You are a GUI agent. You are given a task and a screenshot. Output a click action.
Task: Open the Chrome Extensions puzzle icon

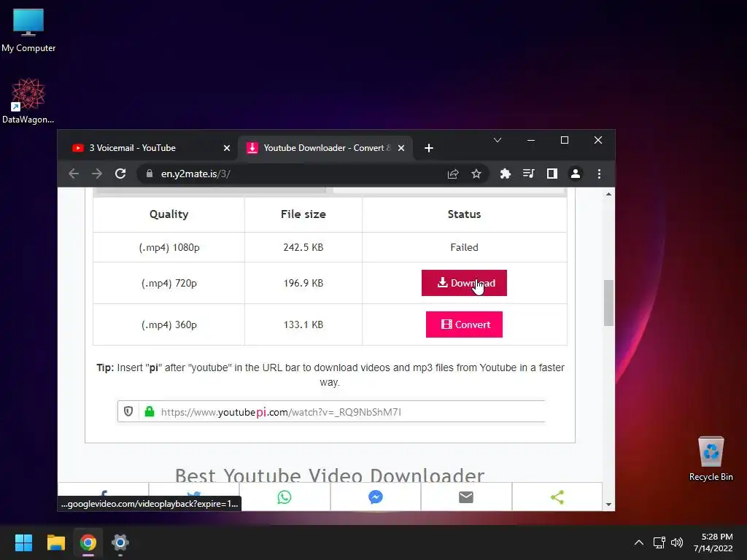click(506, 174)
